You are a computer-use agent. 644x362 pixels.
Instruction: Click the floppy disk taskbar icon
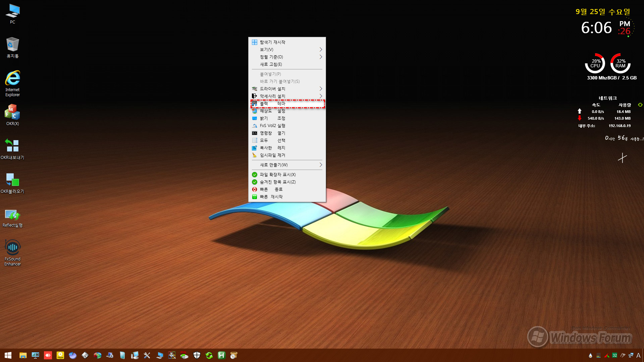coord(85,355)
